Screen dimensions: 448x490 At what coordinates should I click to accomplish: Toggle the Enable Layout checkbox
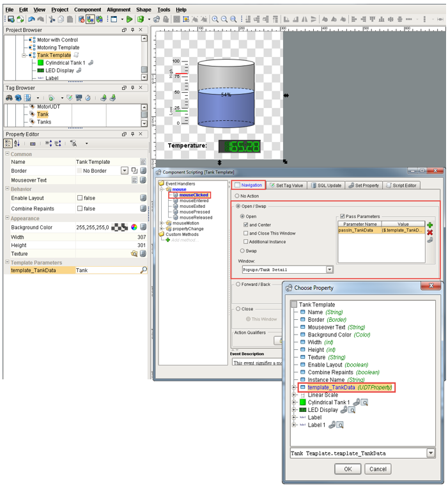[80, 198]
